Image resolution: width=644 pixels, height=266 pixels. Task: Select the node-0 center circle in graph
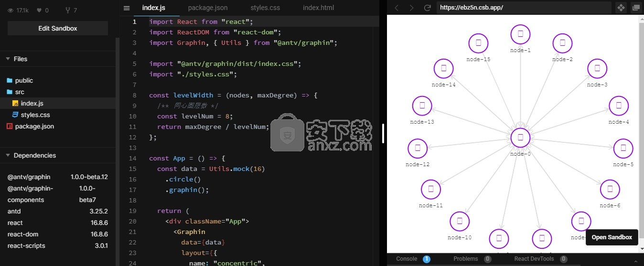pyautogui.click(x=520, y=138)
